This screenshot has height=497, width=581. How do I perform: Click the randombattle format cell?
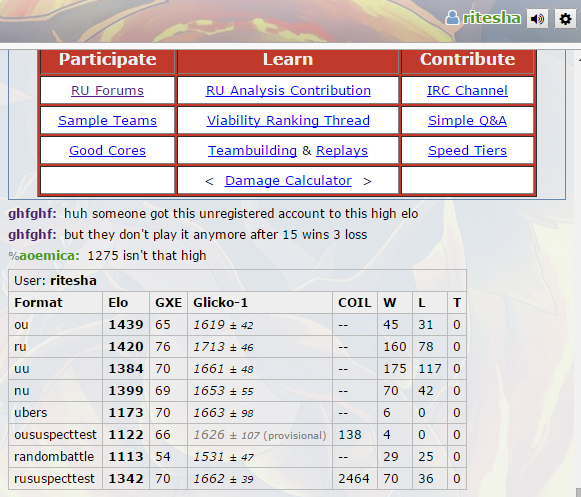55,456
